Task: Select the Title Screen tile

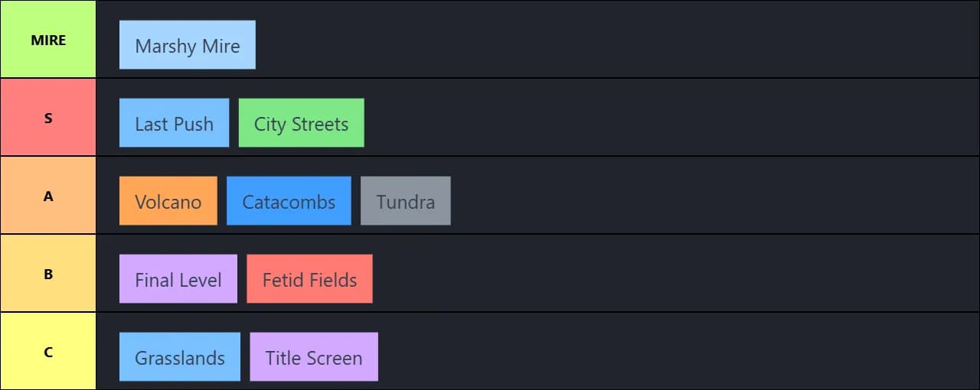Action: point(313,357)
